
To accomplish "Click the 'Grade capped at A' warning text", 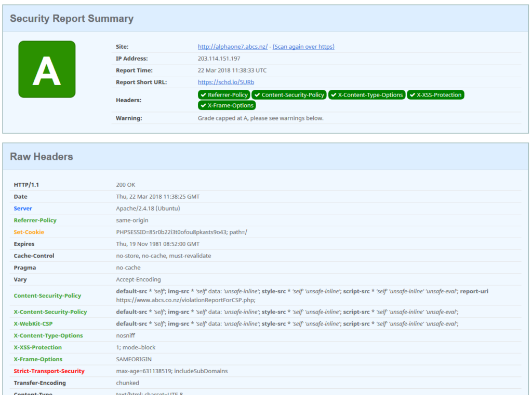I will 261,118.
